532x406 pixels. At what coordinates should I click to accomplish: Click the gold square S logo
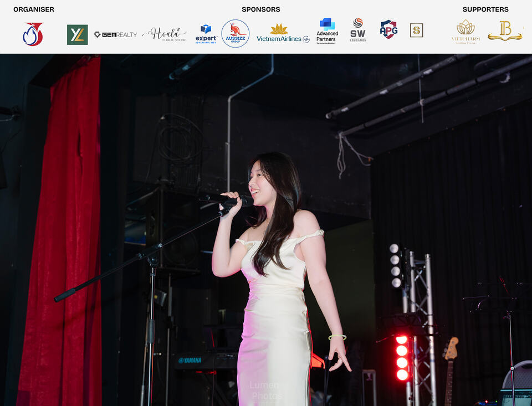pyautogui.click(x=416, y=30)
